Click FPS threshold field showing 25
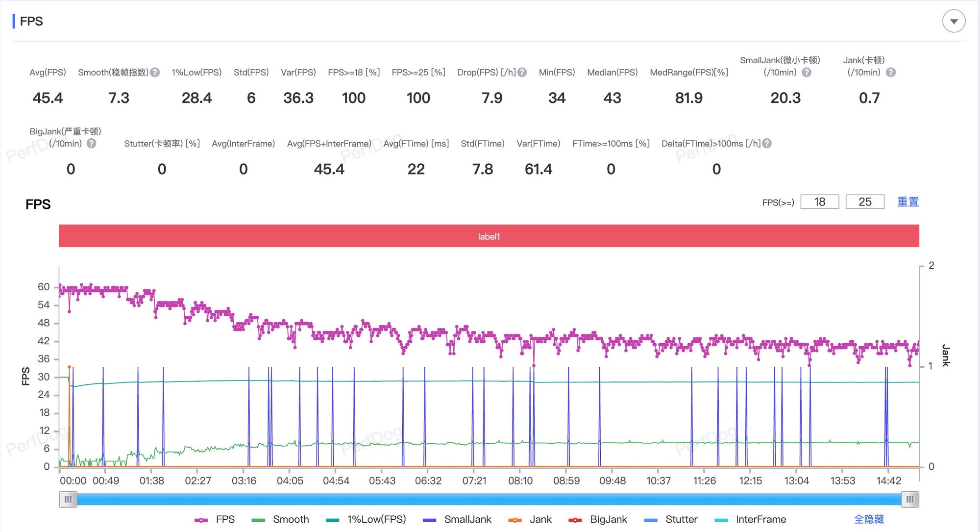The image size is (980, 532). click(x=864, y=202)
